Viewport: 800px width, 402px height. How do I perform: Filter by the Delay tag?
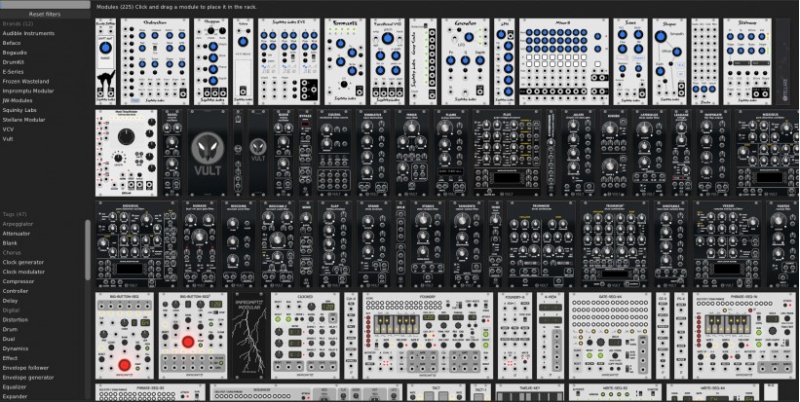10,300
